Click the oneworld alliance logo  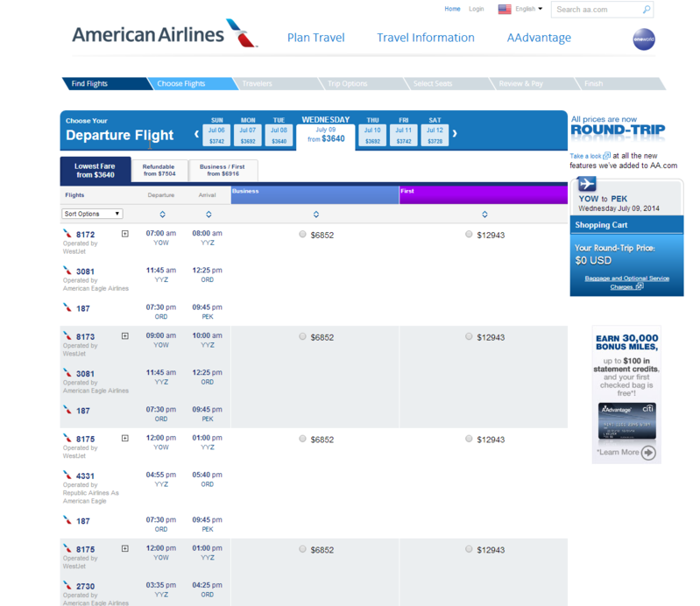tap(643, 39)
